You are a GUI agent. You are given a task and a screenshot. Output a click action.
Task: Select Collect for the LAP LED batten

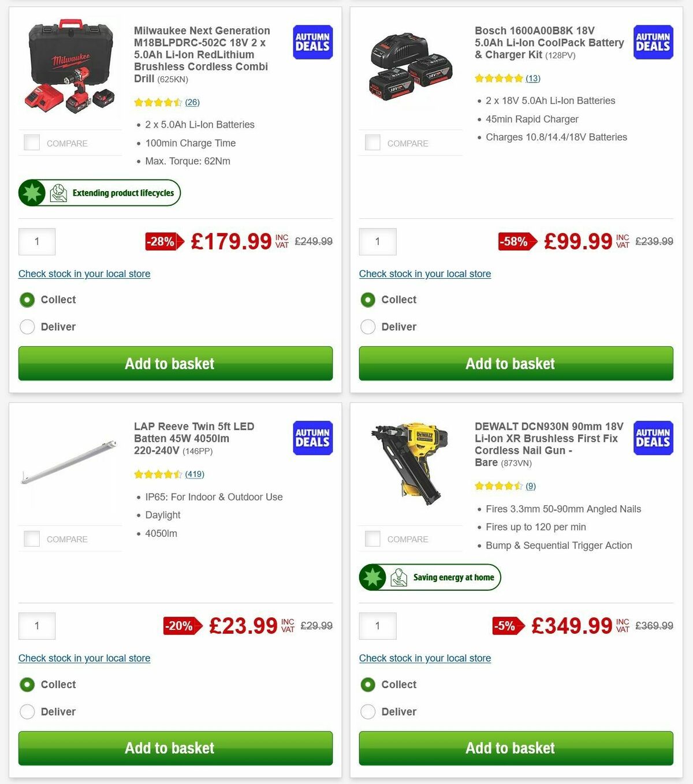click(27, 685)
